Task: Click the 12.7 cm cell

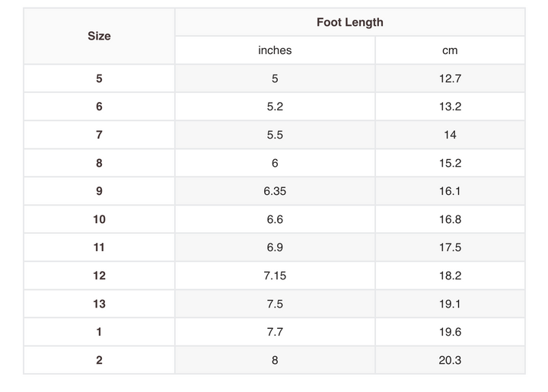Action: tap(450, 78)
